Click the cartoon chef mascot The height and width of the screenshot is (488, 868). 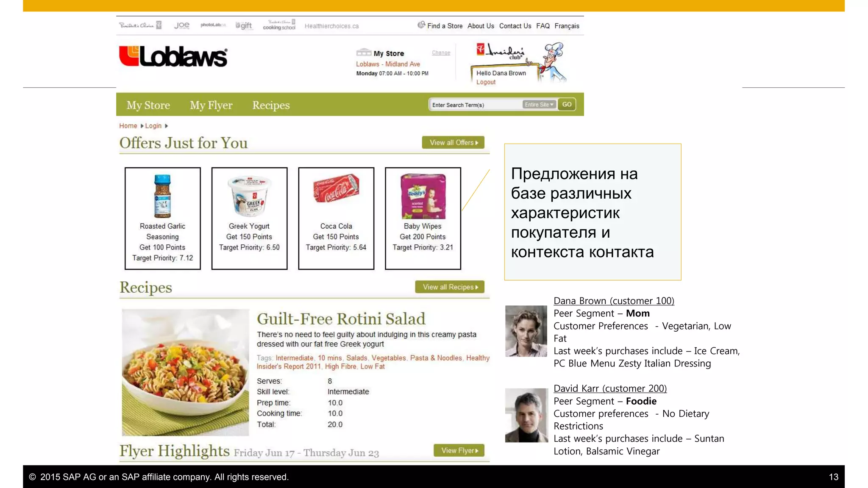click(x=553, y=61)
